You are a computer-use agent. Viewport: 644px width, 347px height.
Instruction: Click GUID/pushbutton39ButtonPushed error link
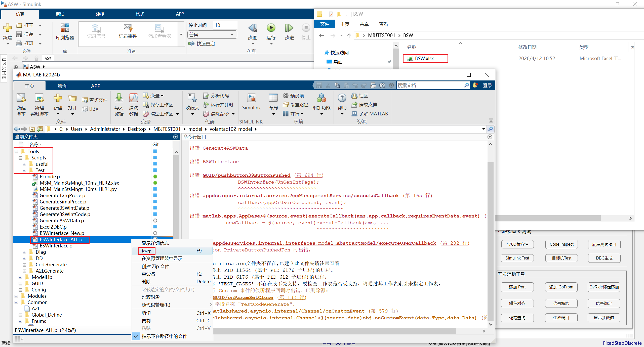coord(247,175)
